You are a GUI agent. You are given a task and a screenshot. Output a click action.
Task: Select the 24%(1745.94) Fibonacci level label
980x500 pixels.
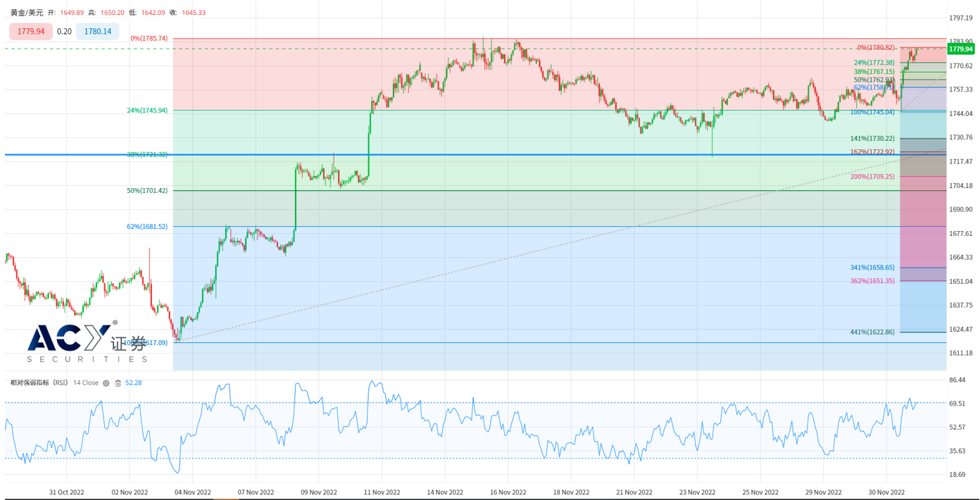point(147,111)
